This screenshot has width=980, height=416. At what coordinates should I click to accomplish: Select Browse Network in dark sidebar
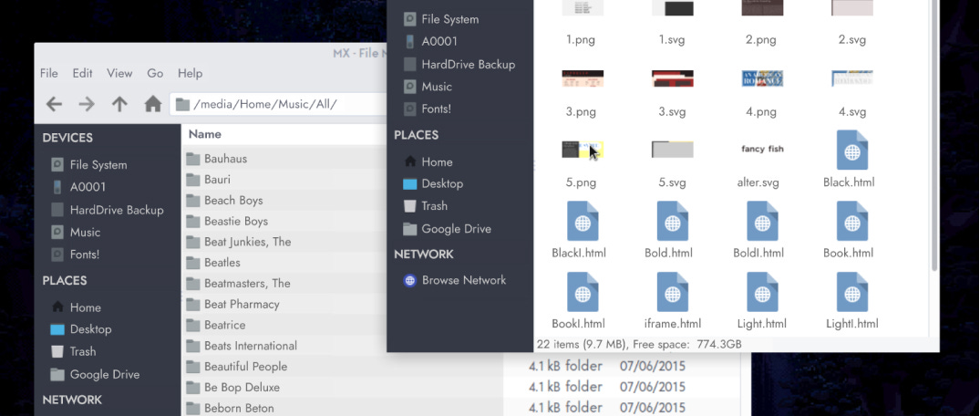pos(463,280)
